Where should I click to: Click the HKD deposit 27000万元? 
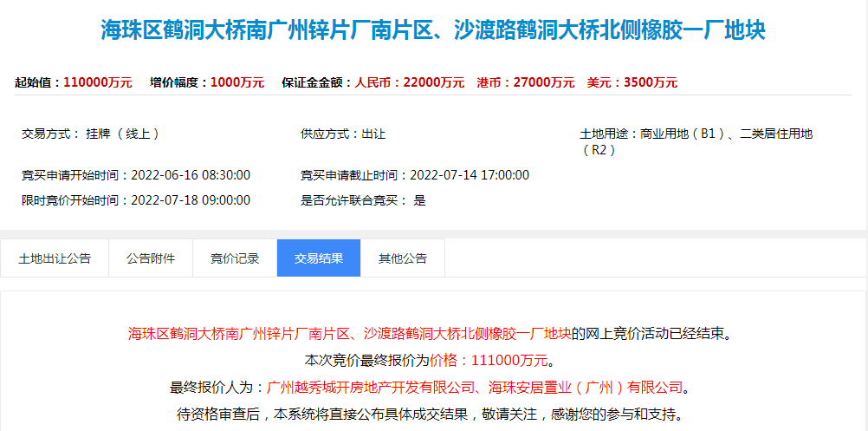point(544,83)
